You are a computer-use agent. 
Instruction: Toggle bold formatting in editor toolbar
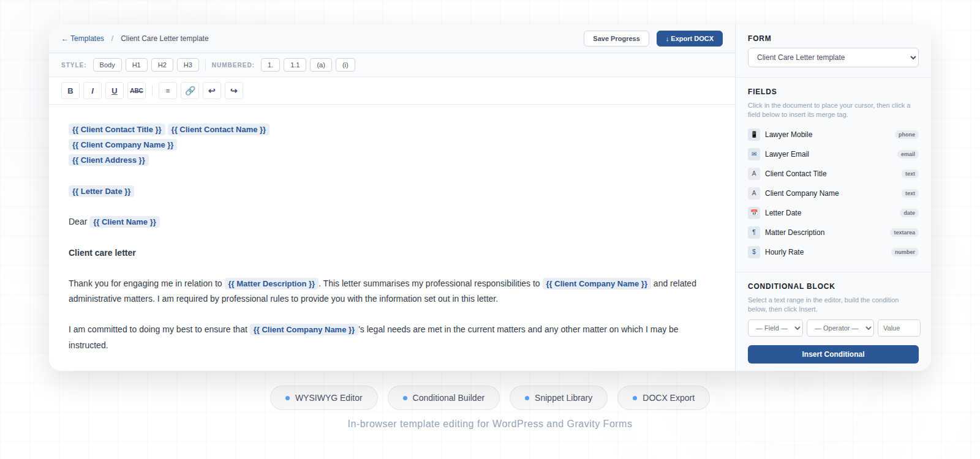pyautogui.click(x=70, y=91)
